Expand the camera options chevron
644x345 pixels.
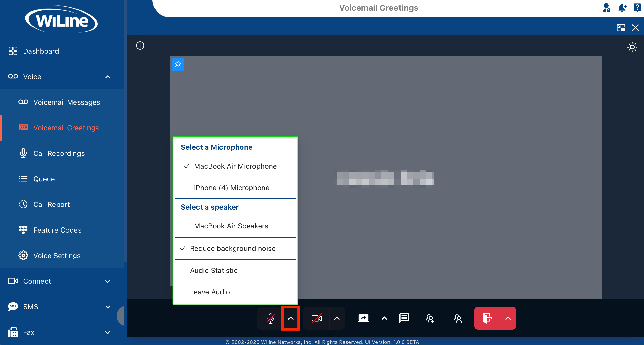pos(337,318)
